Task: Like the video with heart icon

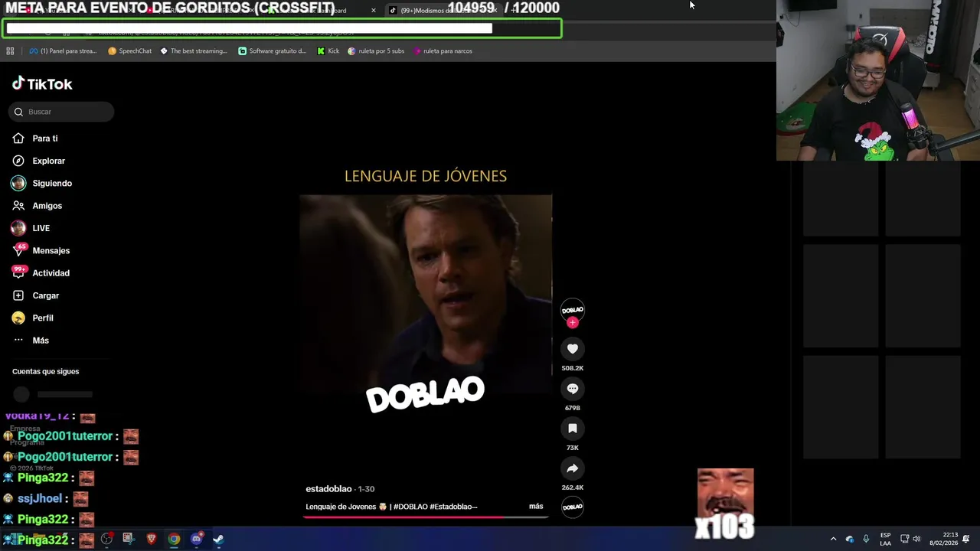Action: 572,349
